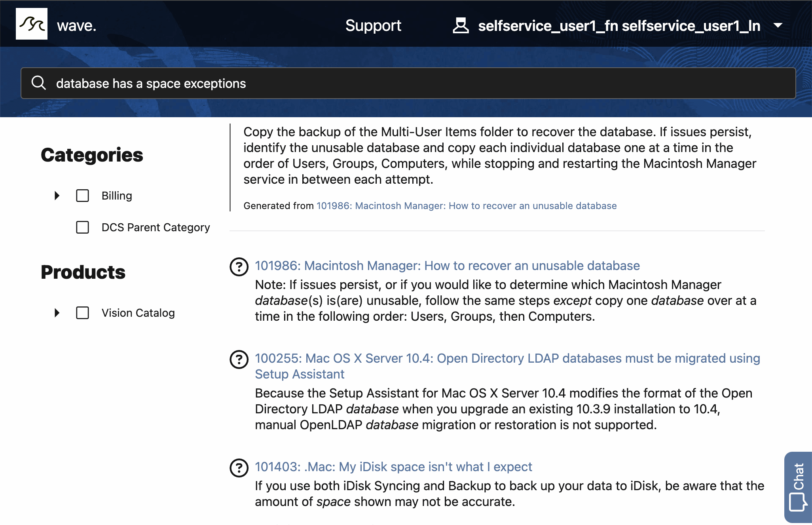Image resolution: width=812 pixels, height=525 pixels.
Task: Click the user profile icon in header
Action: pyautogui.click(x=460, y=25)
